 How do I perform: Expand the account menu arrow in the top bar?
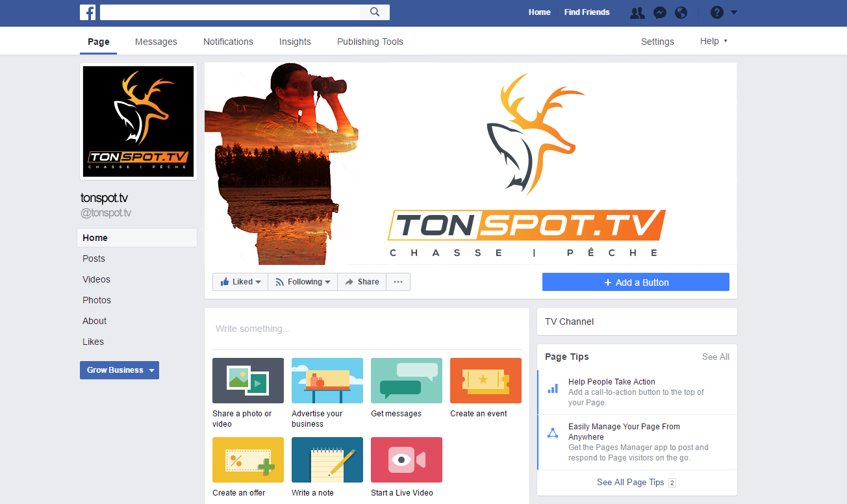734,12
